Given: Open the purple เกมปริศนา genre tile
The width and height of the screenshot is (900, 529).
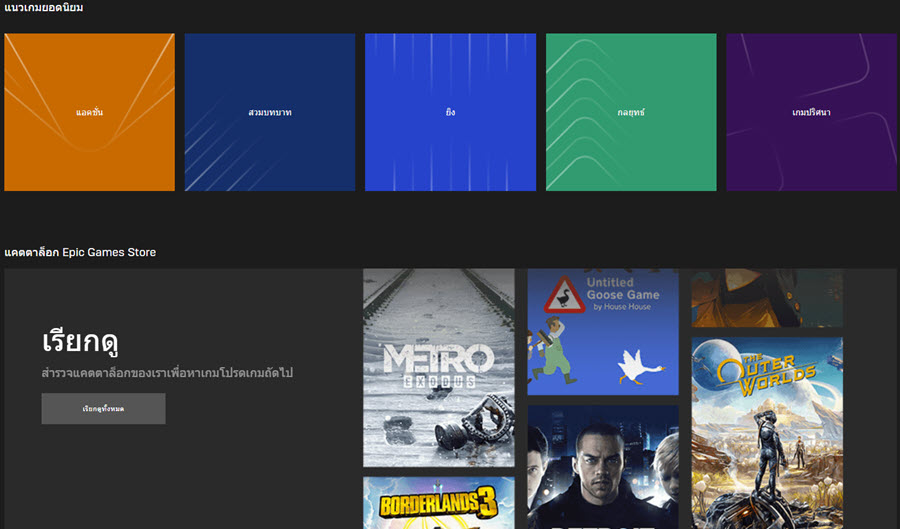Looking at the screenshot, I should 812,112.
